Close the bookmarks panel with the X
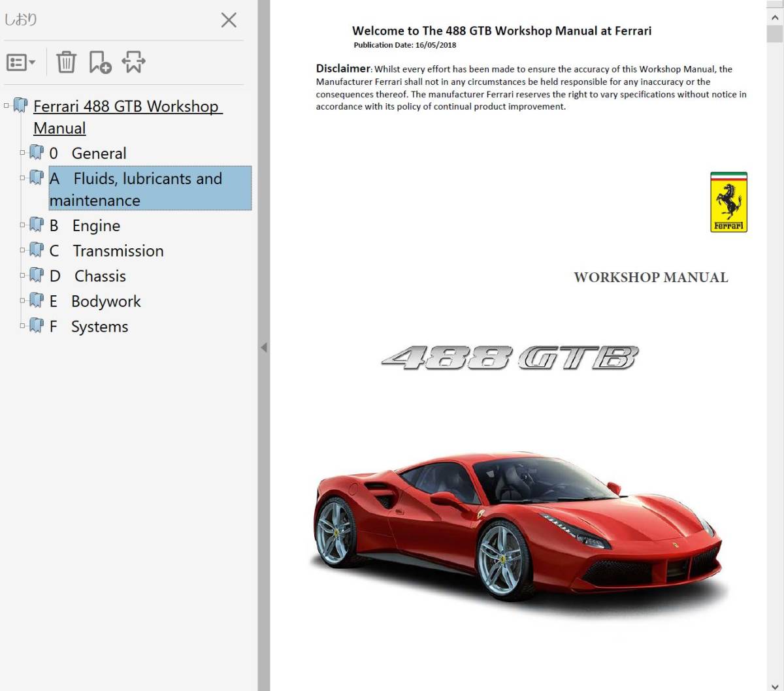This screenshot has width=784, height=691. pyautogui.click(x=229, y=20)
